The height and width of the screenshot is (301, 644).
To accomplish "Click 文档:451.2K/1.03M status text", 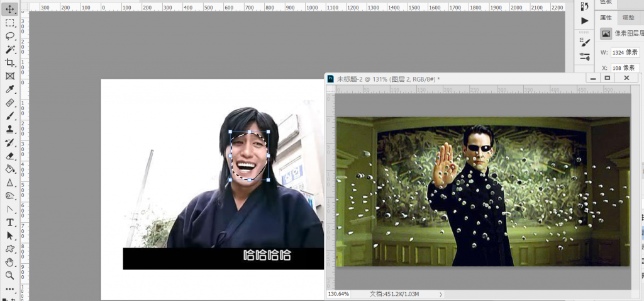I will coord(395,294).
